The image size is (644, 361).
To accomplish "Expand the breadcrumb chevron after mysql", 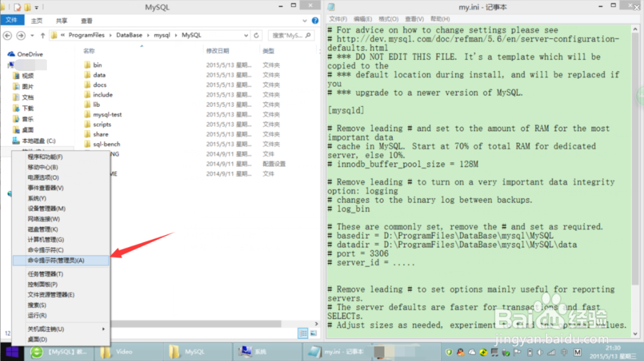I will coord(176,35).
